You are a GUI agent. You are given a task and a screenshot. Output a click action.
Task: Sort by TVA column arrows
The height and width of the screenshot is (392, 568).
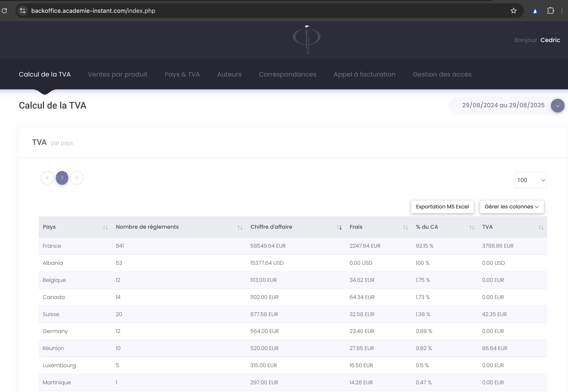tap(541, 227)
